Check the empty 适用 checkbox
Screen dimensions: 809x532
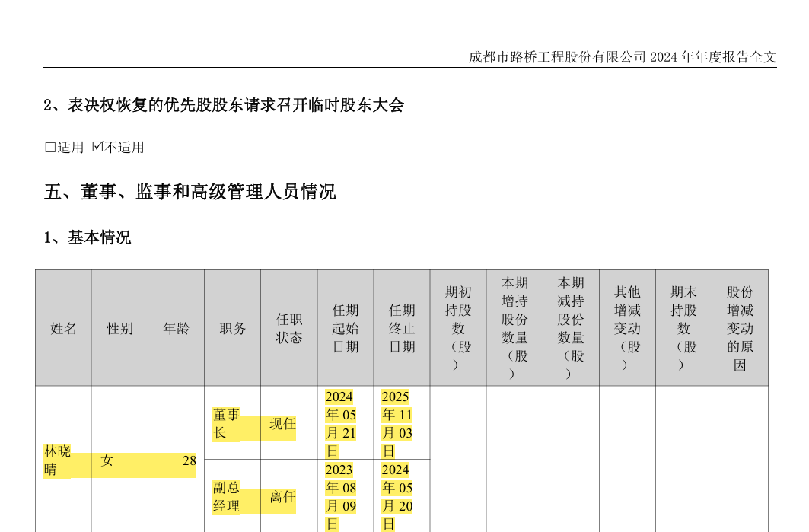pyautogui.click(x=50, y=148)
